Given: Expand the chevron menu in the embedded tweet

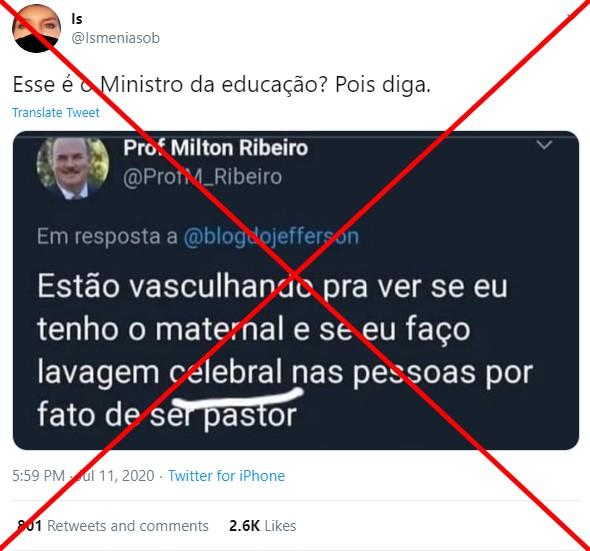Looking at the screenshot, I should coord(544,145).
